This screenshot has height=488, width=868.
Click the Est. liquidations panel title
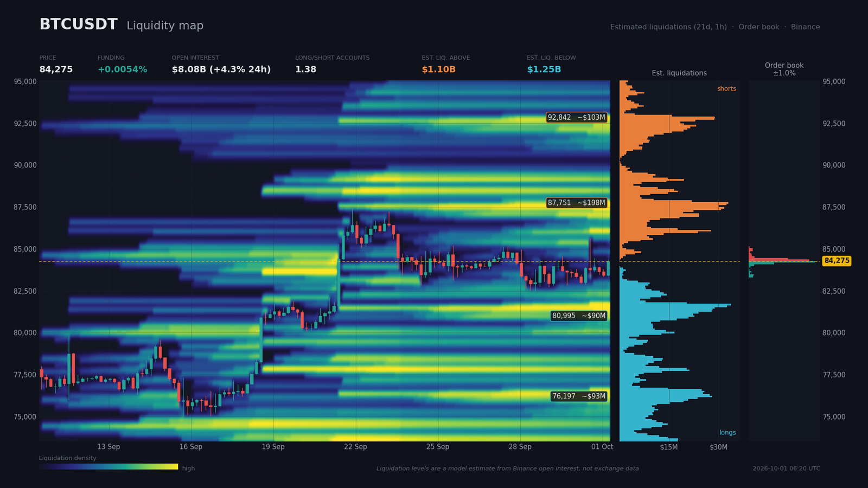(679, 73)
